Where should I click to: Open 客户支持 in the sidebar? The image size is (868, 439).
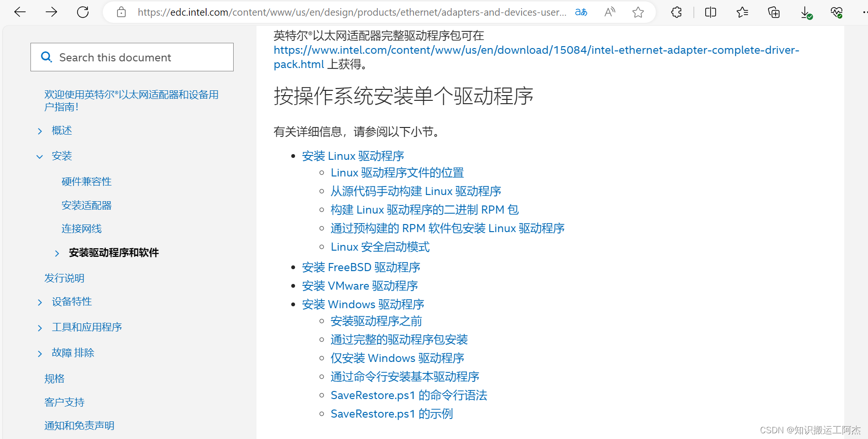click(64, 402)
